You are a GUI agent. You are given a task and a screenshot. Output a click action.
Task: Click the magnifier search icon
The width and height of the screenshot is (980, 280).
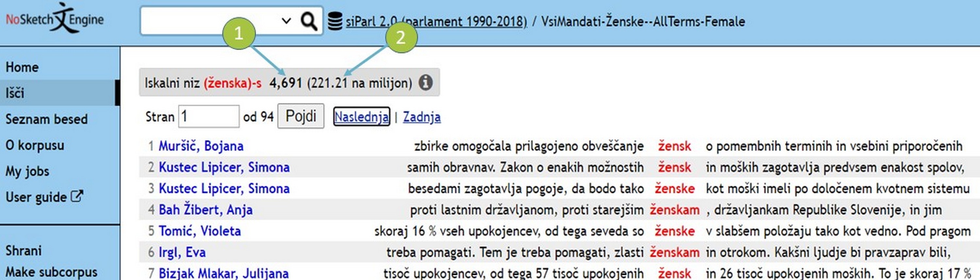(308, 21)
